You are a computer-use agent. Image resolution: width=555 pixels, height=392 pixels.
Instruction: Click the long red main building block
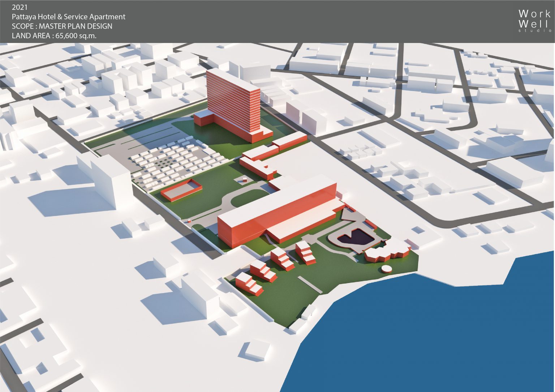(277, 211)
